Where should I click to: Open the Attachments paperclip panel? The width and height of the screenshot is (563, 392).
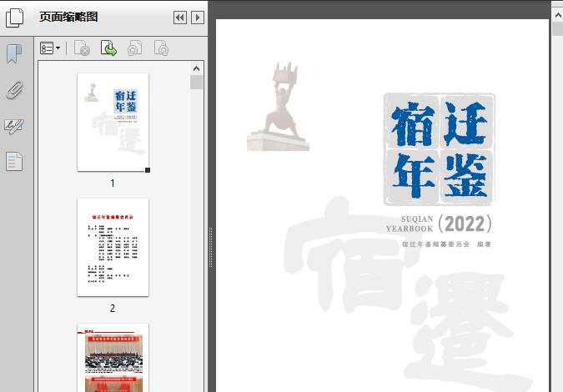pyautogui.click(x=14, y=90)
